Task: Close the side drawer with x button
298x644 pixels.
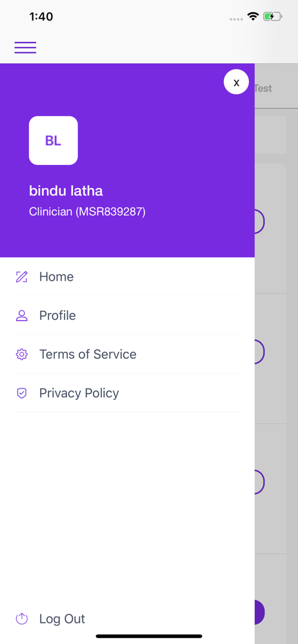Action: tap(236, 82)
